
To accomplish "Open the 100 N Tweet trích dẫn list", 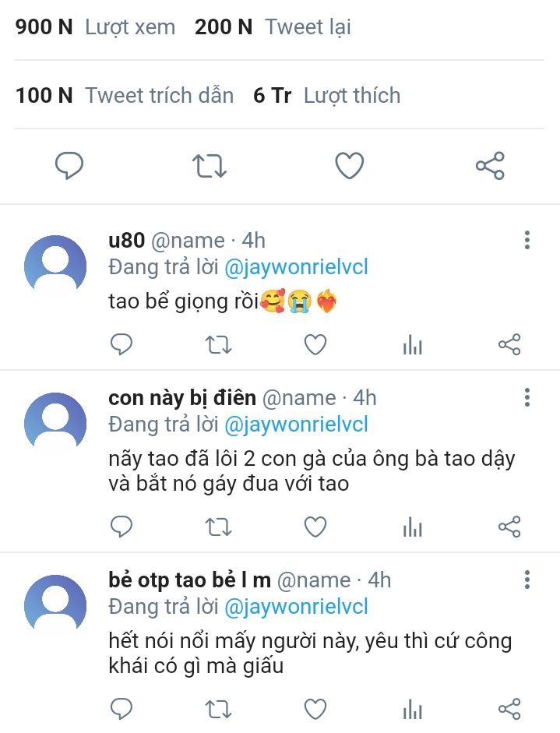I will coord(125,96).
